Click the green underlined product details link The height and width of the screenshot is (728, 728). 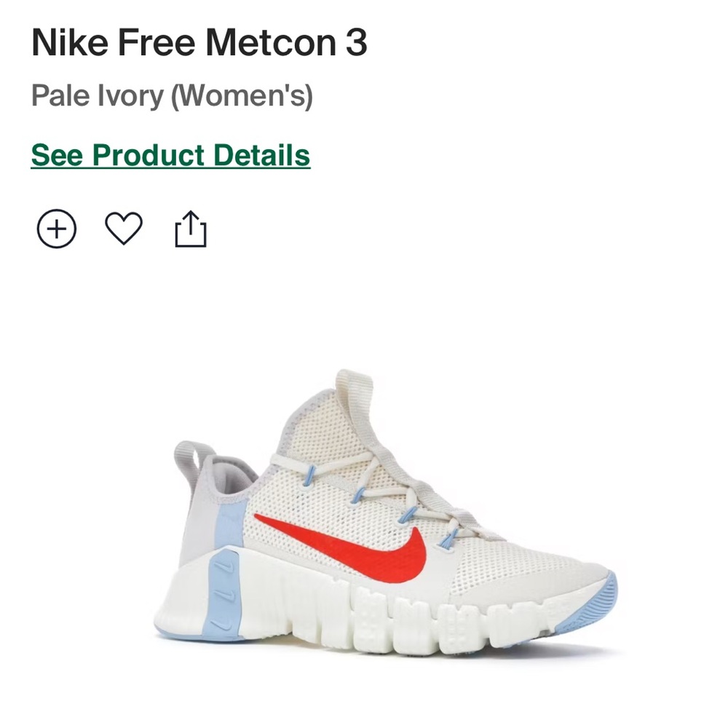pos(171,155)
